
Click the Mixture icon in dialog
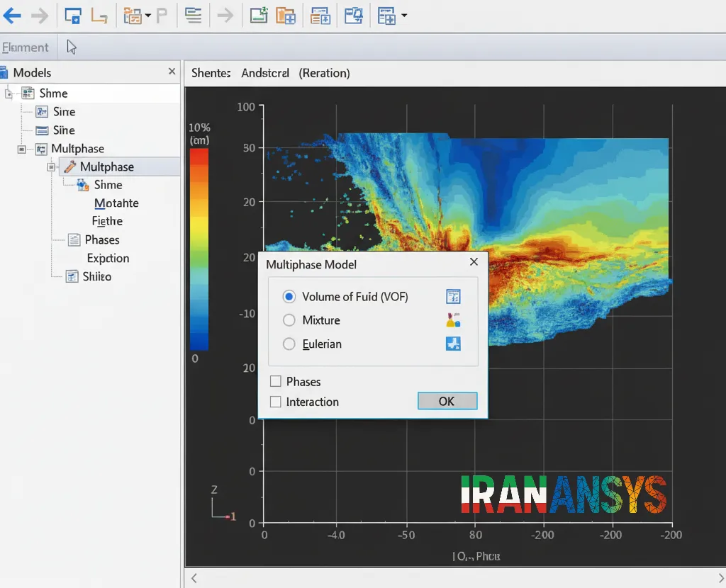(x=453, y=320)
